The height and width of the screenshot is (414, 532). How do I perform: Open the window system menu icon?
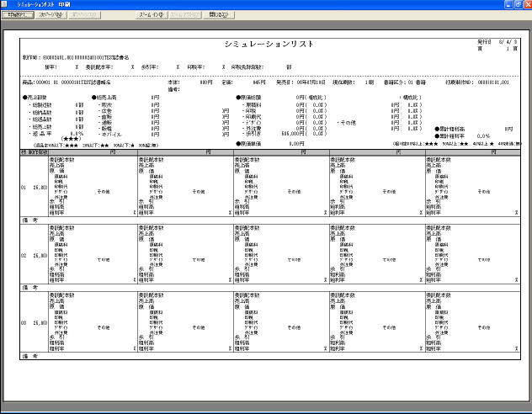pos(4,4)
